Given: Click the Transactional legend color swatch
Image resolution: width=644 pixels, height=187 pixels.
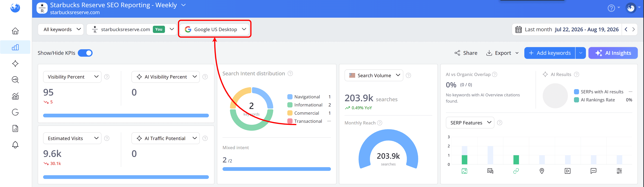Looking at the screenshot, I should [x=290, y=121].
